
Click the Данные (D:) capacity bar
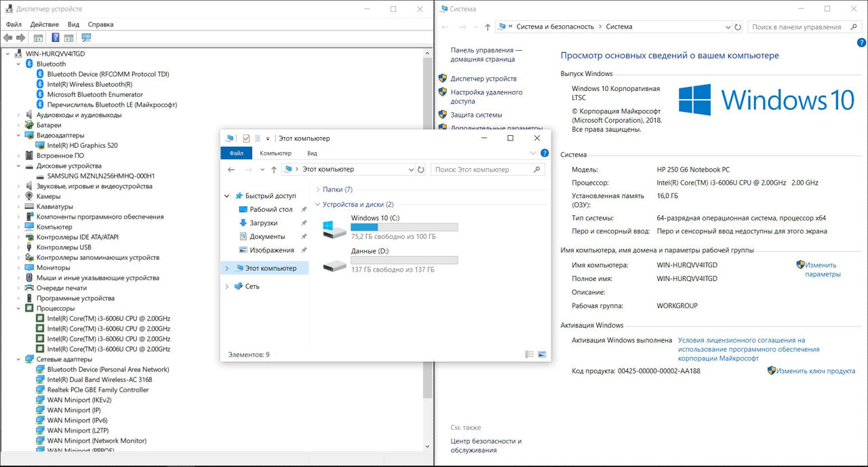point(404,260)
